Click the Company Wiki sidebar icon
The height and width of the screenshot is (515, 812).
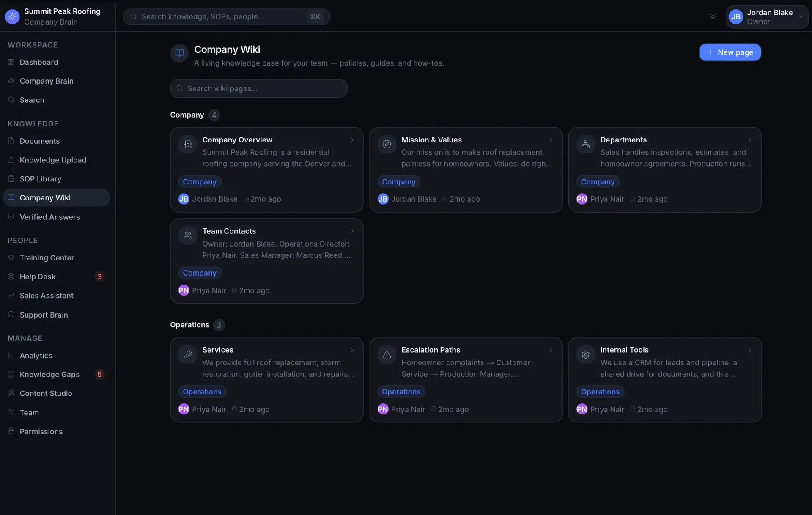point(11,197)
